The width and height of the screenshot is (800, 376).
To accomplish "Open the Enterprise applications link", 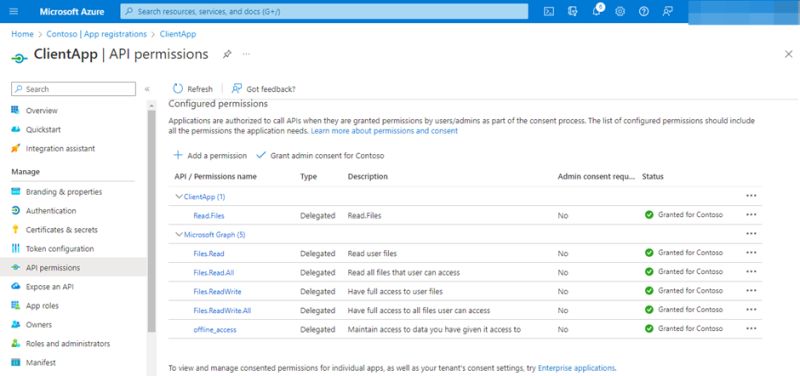I will [577, 368].
